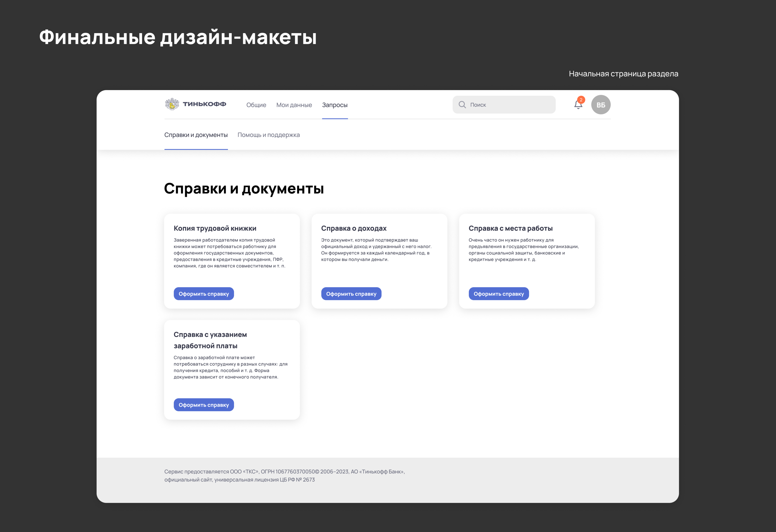Open the ВБ user avatar menu
Screen dimensions: 776x532
[600, 105]
